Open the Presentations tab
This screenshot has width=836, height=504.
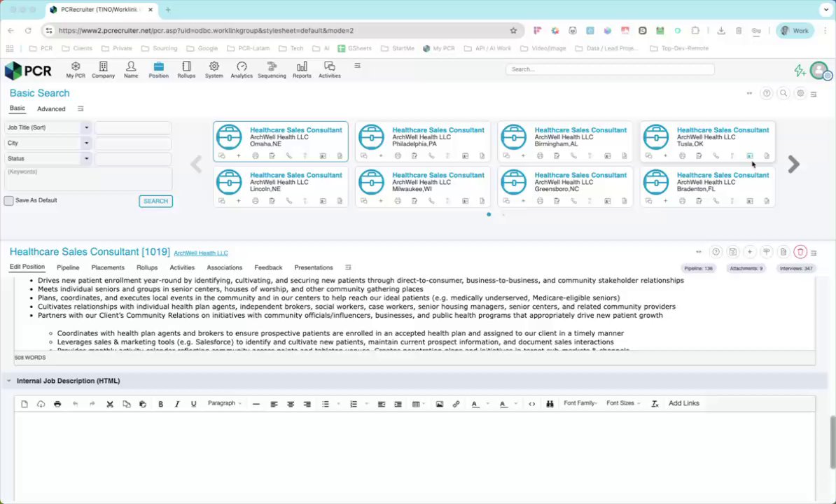pos(314,268)
